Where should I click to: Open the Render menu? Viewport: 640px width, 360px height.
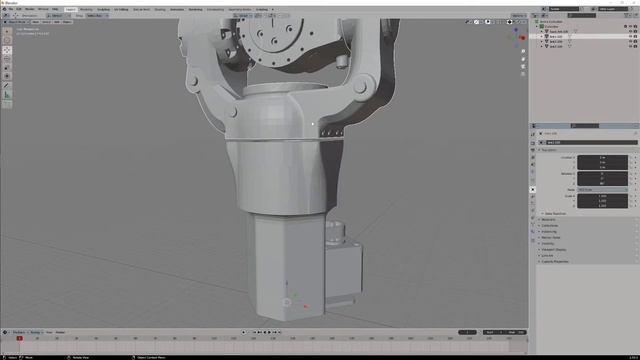[30, 9]
